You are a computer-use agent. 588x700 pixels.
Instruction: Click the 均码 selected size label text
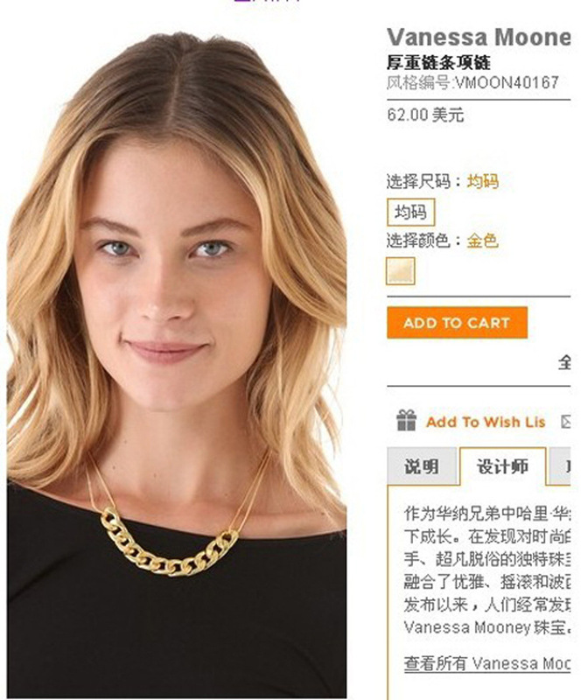(483, 181)
